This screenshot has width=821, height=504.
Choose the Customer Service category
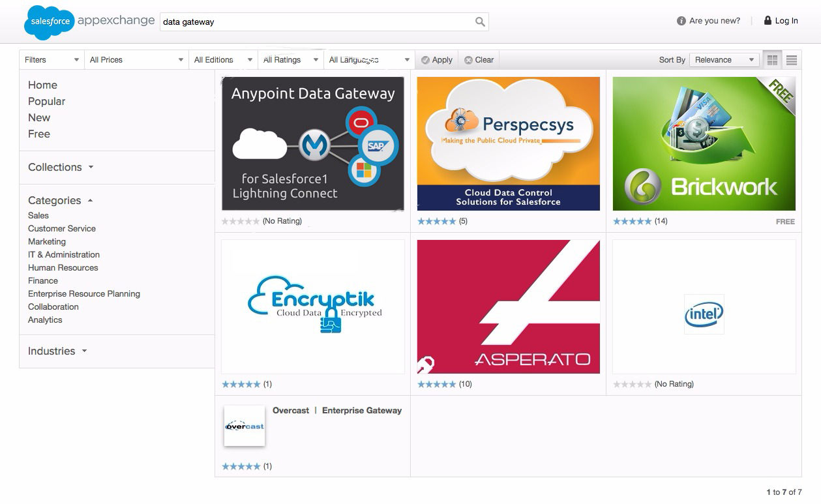(x=62, y=228)
